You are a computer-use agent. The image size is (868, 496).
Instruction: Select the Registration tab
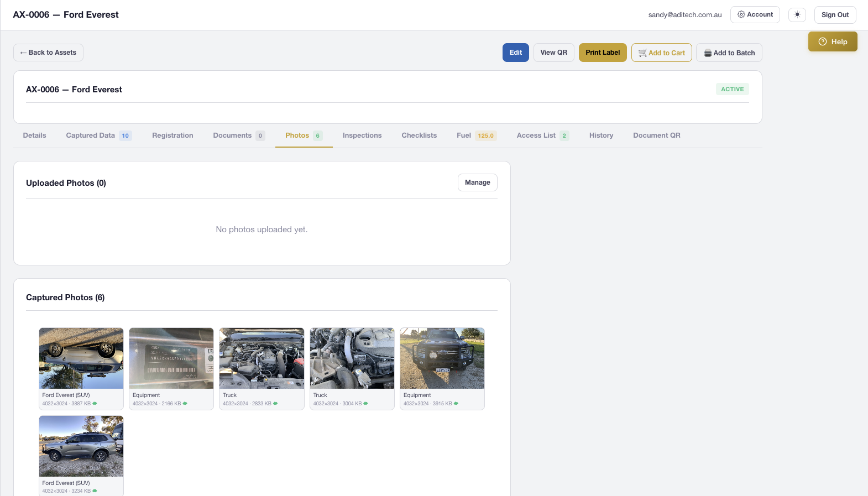point(172,135)
